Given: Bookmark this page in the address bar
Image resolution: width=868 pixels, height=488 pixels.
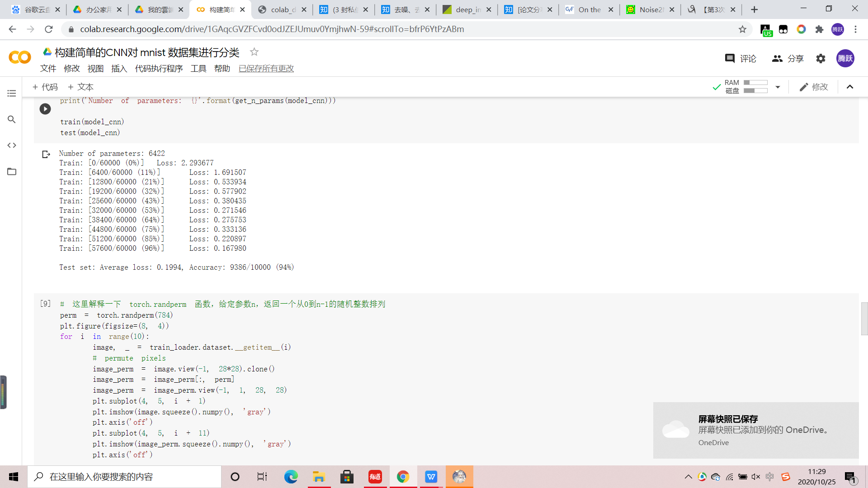Looking at the screenshot, I should (742, 29).
